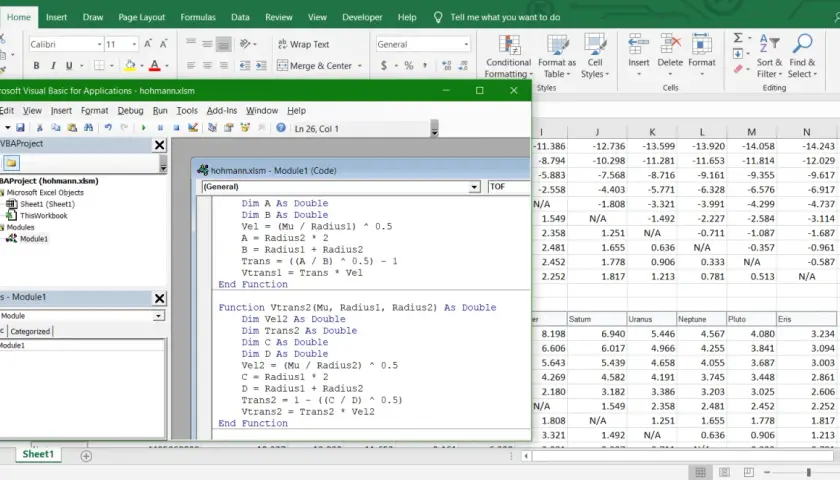This screenshot has height=480, width=840.
Task: Click the Percent Style icon
Action: (x=409, y=65)
